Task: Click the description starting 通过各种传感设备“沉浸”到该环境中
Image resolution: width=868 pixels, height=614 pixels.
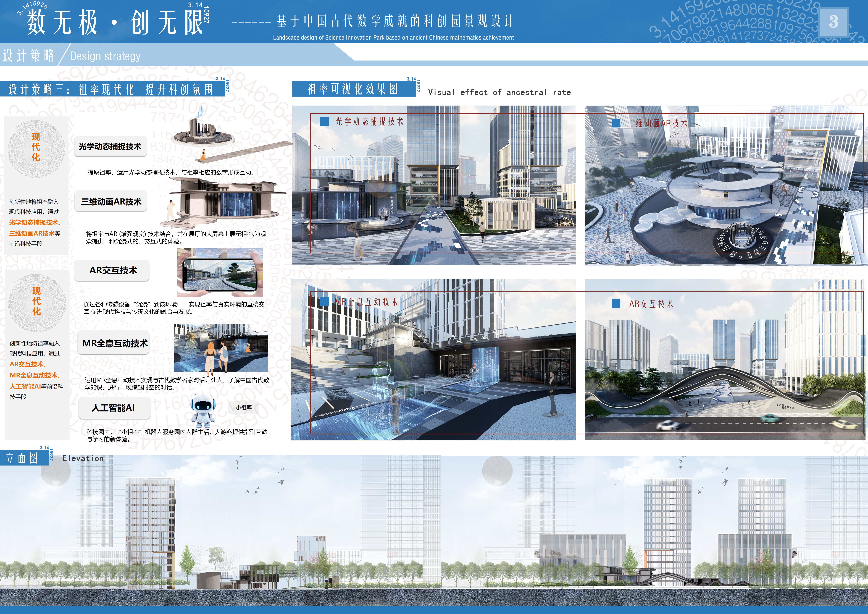Action: point(174,308)
